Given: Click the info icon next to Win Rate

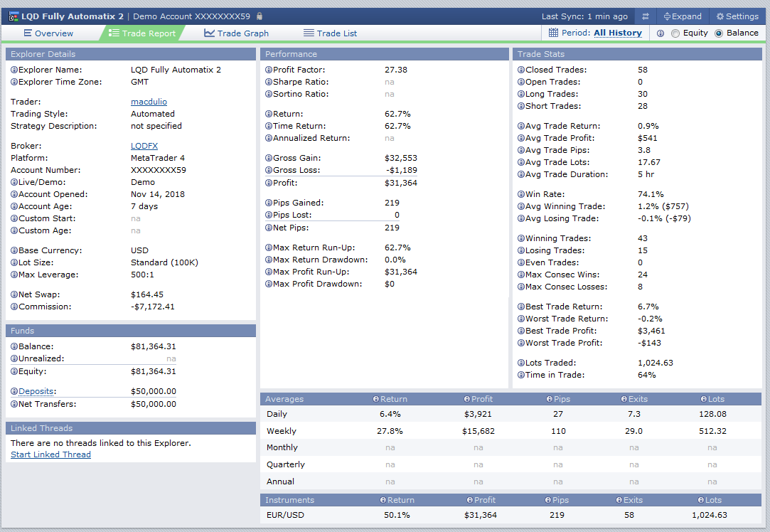Looking at the screenshot, I should pos(521,194).
